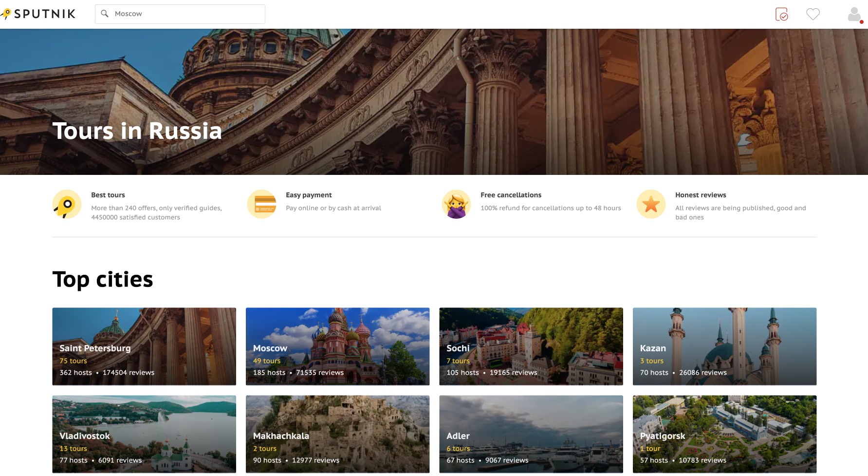The width and height of the screenshot is (868, 476).
Task: Open the Saint Petersburg city card
Action: (x=144, y=346)
